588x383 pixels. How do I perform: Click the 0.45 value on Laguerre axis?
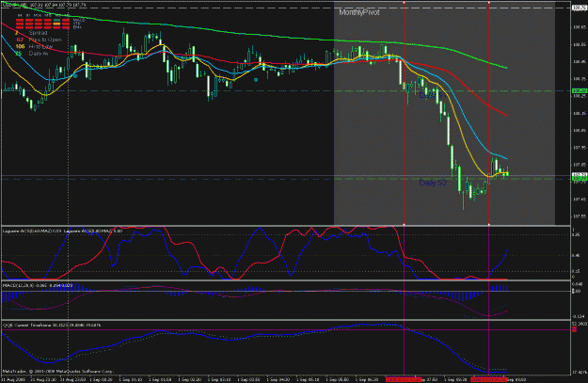pos(576,255)
